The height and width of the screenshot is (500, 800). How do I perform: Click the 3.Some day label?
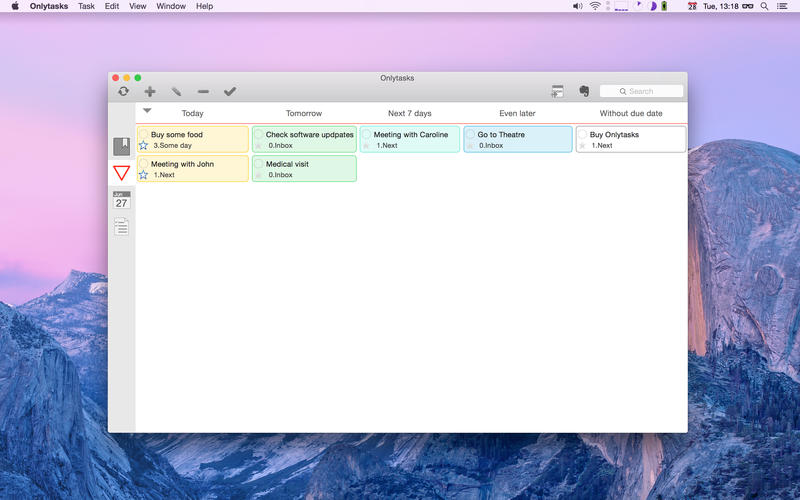[x=172, y=145]
